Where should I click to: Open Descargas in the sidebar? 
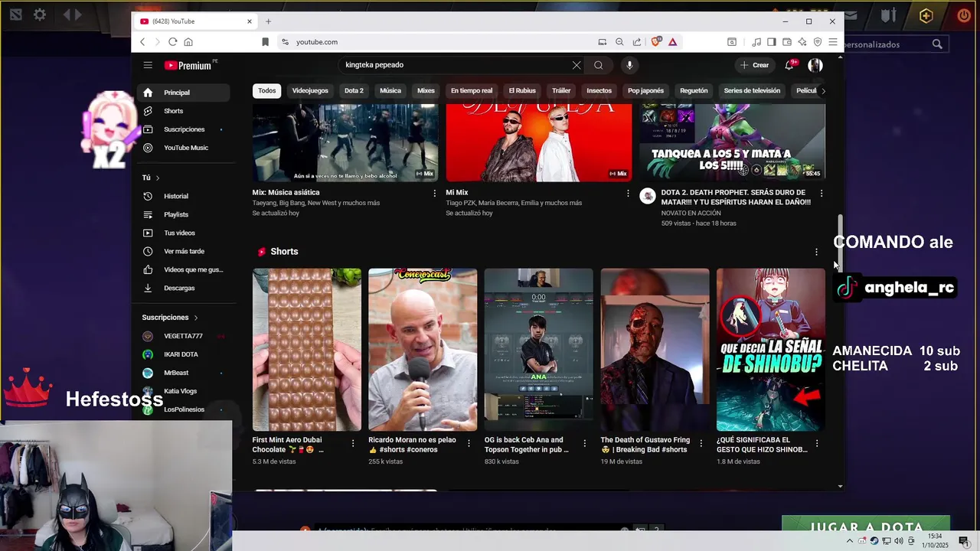pyautogui.click(x=184, y=288)
